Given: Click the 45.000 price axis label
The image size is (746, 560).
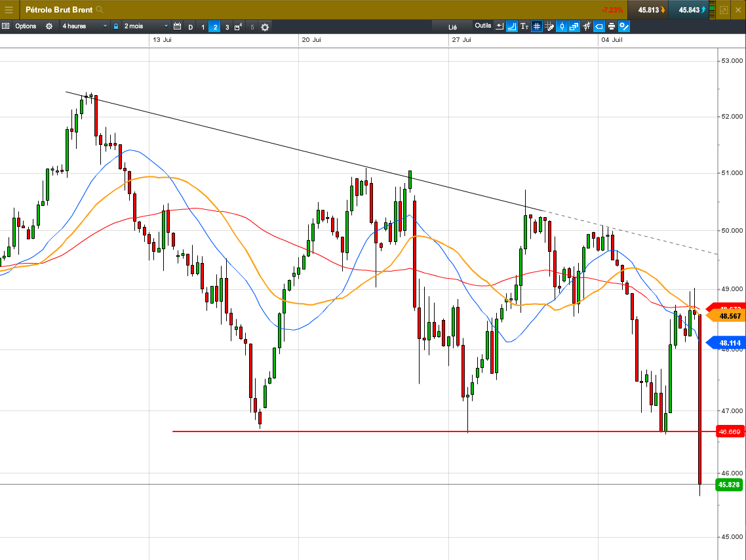Looking at the screenshot, I should click(732, 536).
